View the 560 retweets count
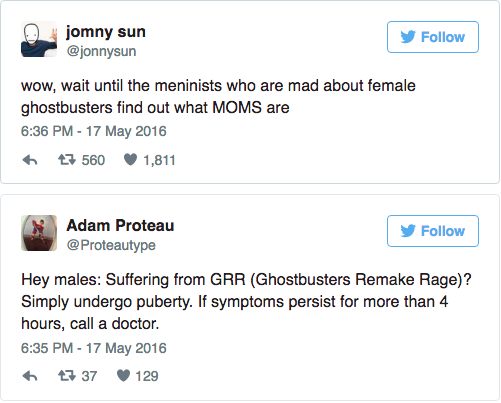 click(x=93, y=160)
